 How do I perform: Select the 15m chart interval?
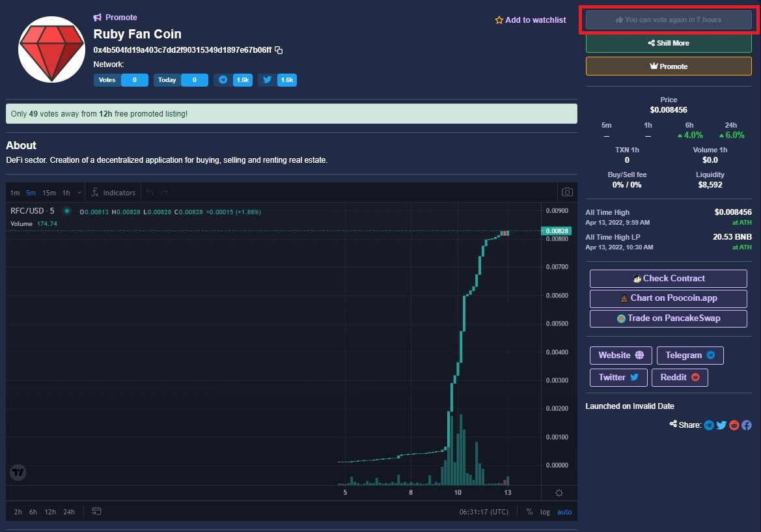tap(49, 193)
